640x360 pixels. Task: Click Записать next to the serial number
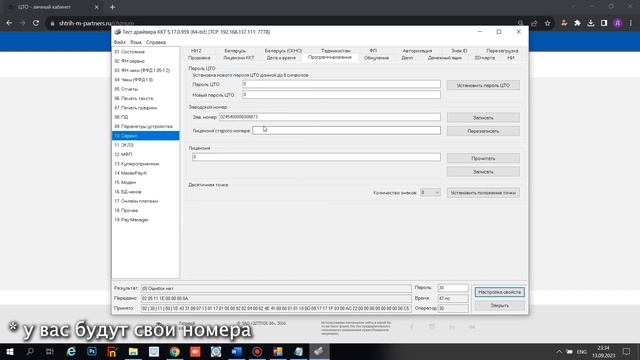coord(483,118)
